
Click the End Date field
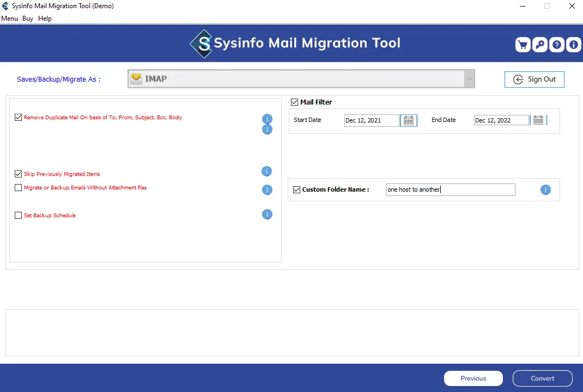click(x=501, y=120)
